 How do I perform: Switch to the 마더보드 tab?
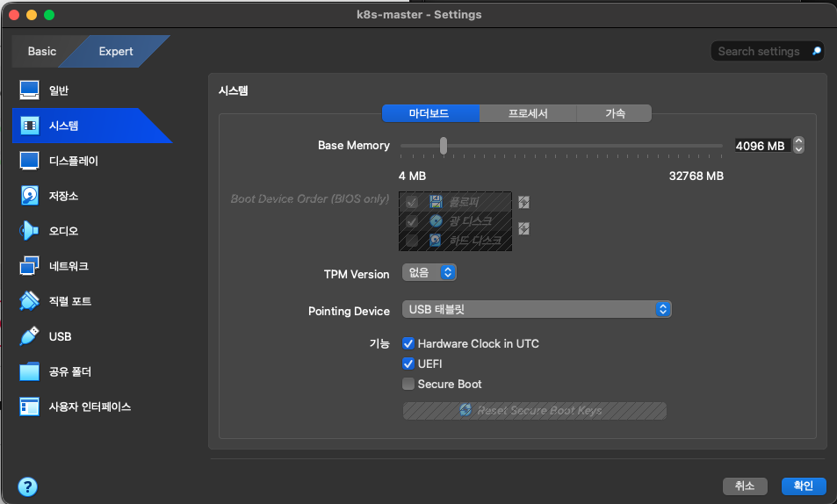point(430,113)
